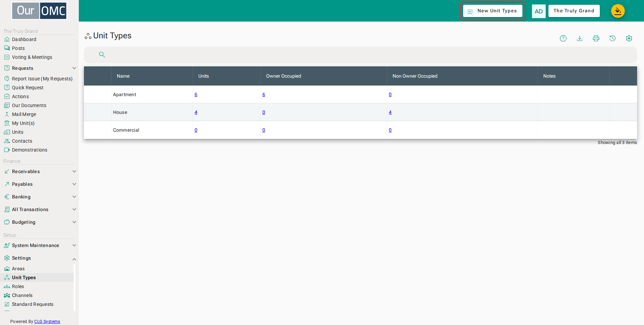This screenshot has height=325, width=644.
Task: Sort by Owner Occupied column header
Action: (x=284, y=76)
